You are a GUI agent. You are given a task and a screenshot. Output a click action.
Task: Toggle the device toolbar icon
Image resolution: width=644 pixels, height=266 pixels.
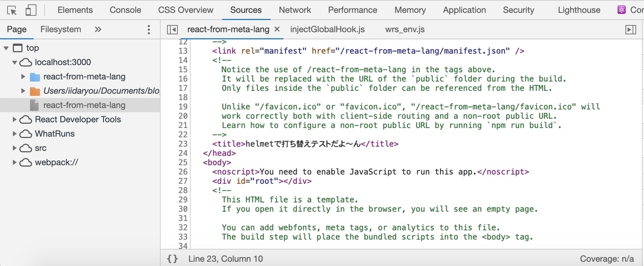(x=31, y=10)
